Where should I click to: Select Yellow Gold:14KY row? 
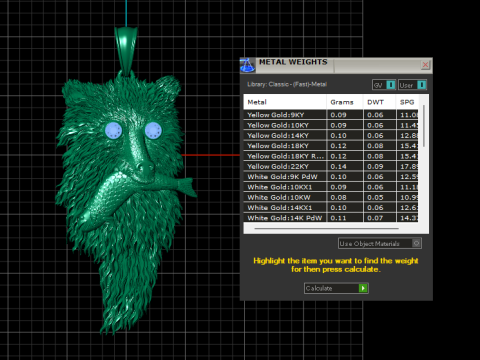[x=331, y=135]
